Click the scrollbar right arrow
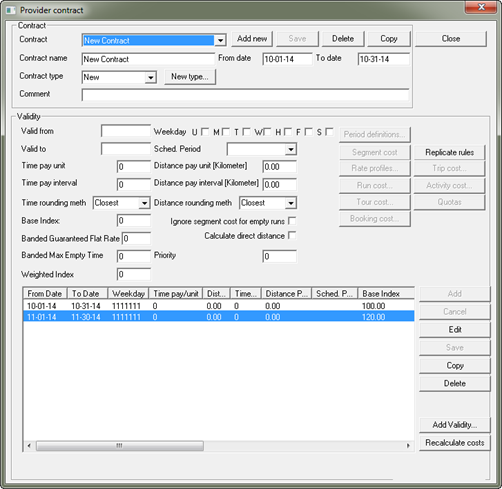The height and width of the screenshot is (489, 502). (x=409, y=446)
